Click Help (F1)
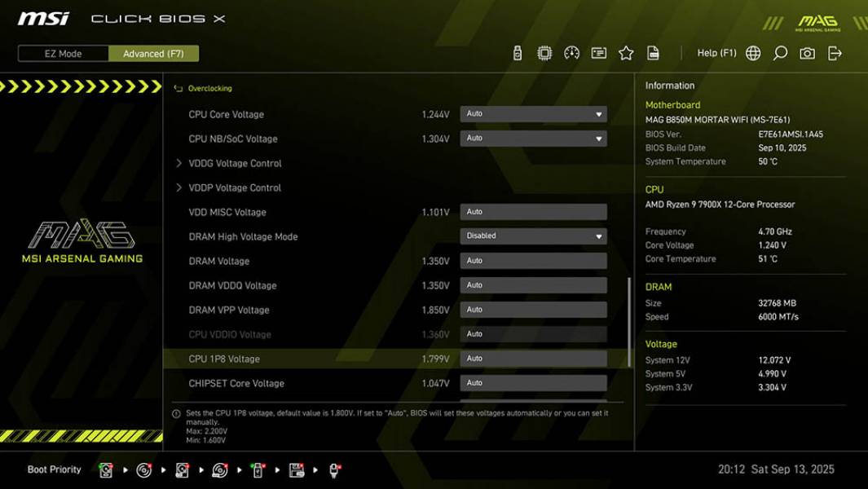 (716, 51)
